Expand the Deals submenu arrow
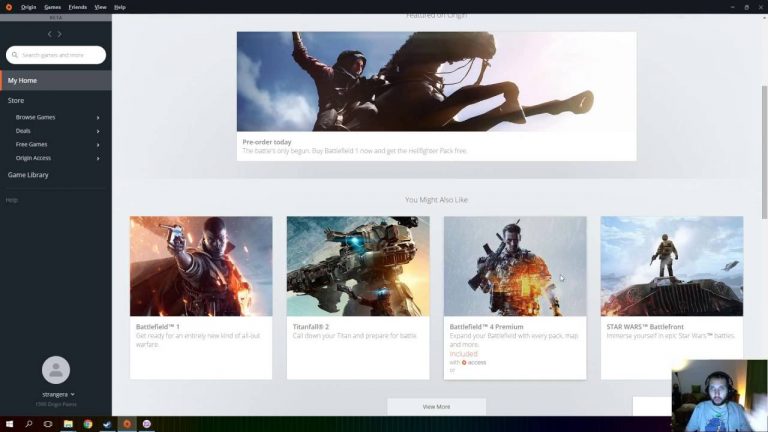This screenshot has height=432, width=768. pos(98,131)
